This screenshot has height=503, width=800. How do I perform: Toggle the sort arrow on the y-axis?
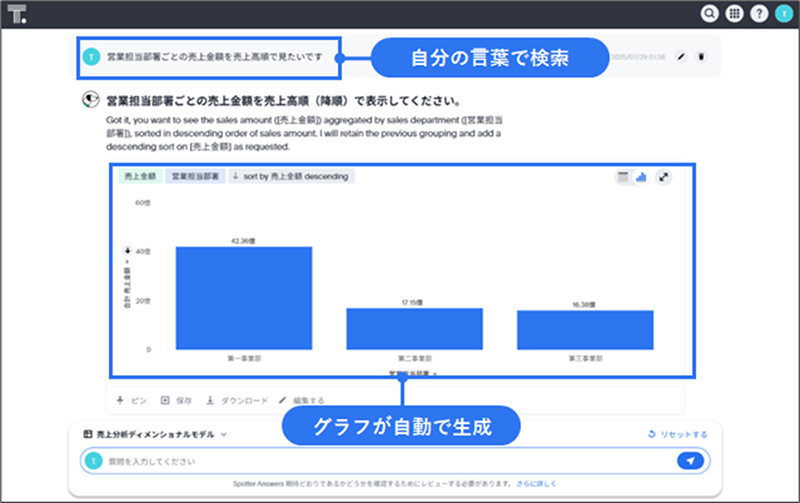127,250
